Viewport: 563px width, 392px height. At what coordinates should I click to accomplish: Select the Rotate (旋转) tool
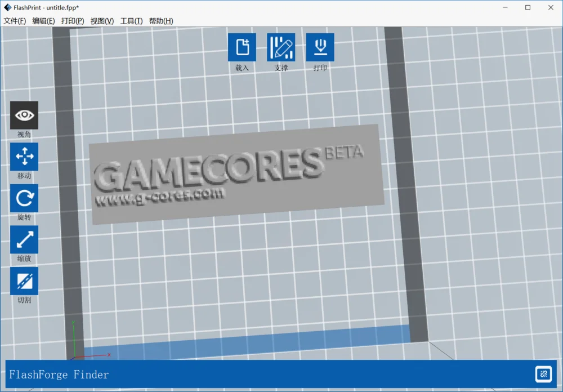coord(24,198)
